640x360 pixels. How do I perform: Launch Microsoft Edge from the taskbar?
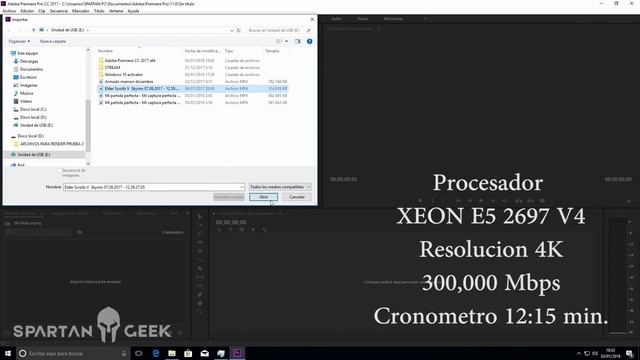pyautogui.click(x=156, y=353)
